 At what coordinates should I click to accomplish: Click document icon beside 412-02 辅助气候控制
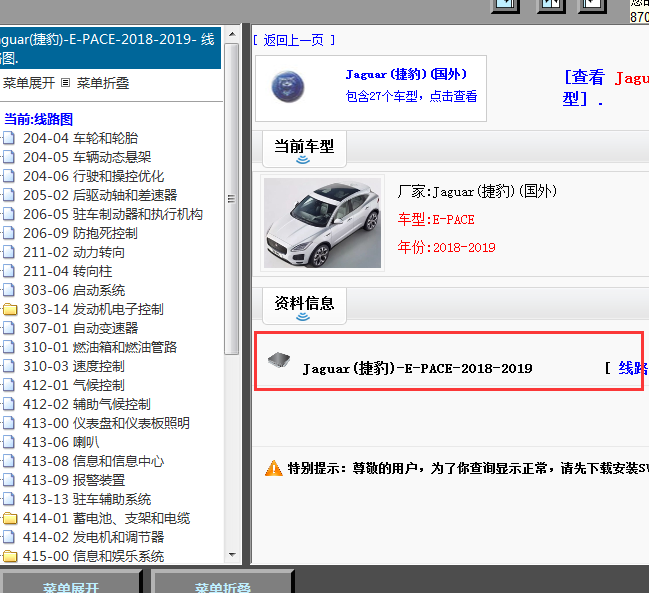(9, 404)
